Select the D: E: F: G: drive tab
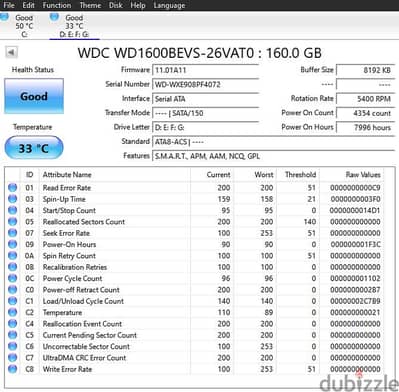 [x=74, y=25]
